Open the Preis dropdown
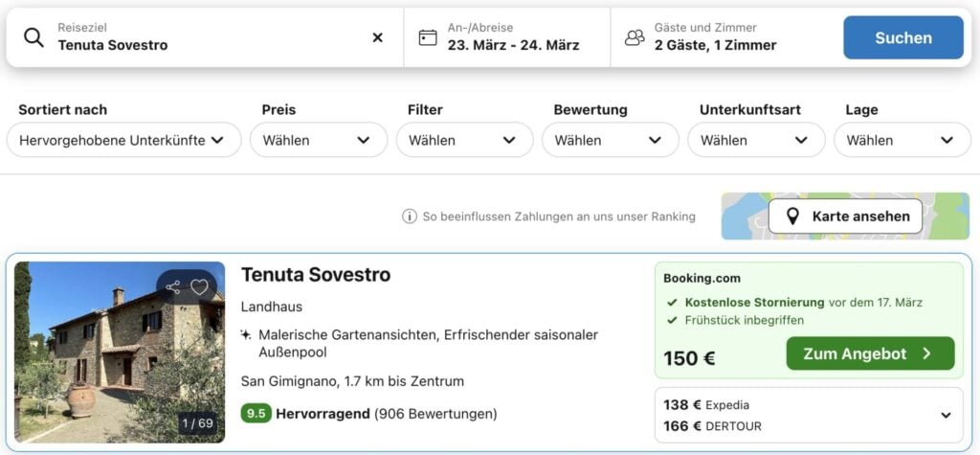Image resolution: width=980 pixels, height=455 pixels. point(316,140)
